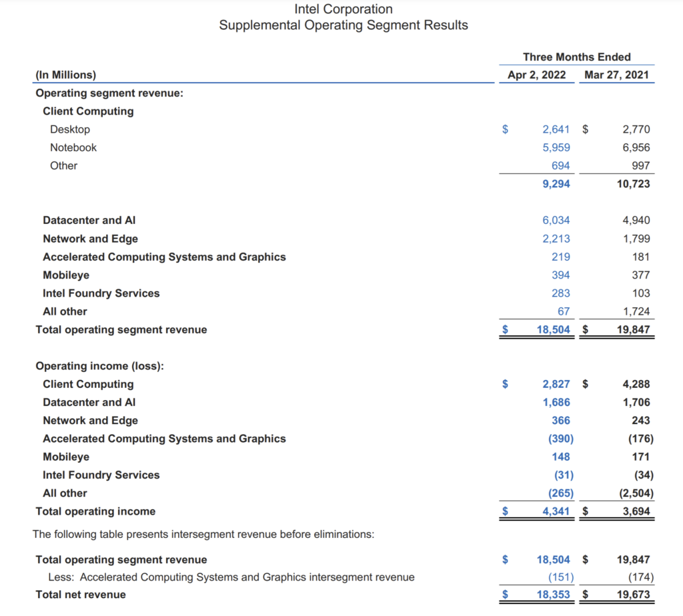Select the "Less: Accelerated Computing" intersegment row label
The height and width of the screenshot is (616, 683).
tap(231, 577)
